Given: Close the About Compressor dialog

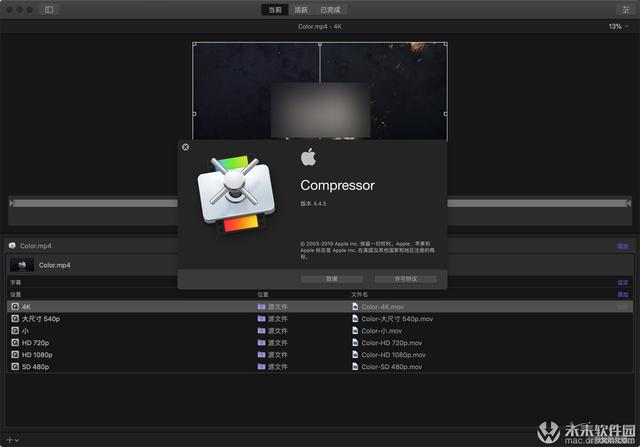Looking at the screenshot, I should click(x=185, y=147).
